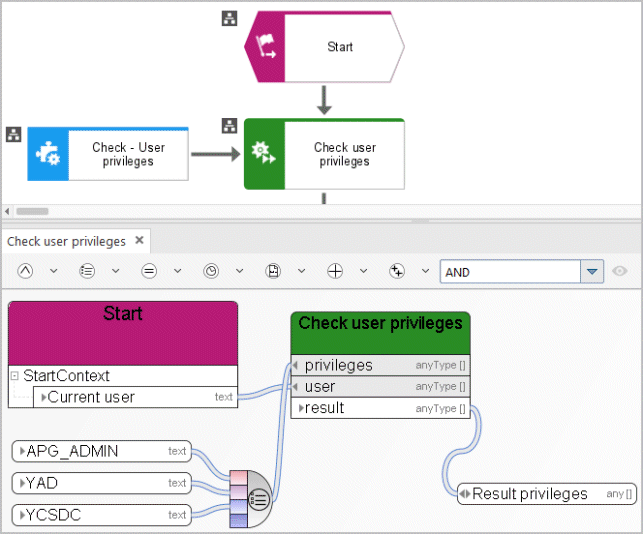This screenshot has width=643, height=534.
Task: Click the assignment icon beside Start event
Action: [229, 18]
